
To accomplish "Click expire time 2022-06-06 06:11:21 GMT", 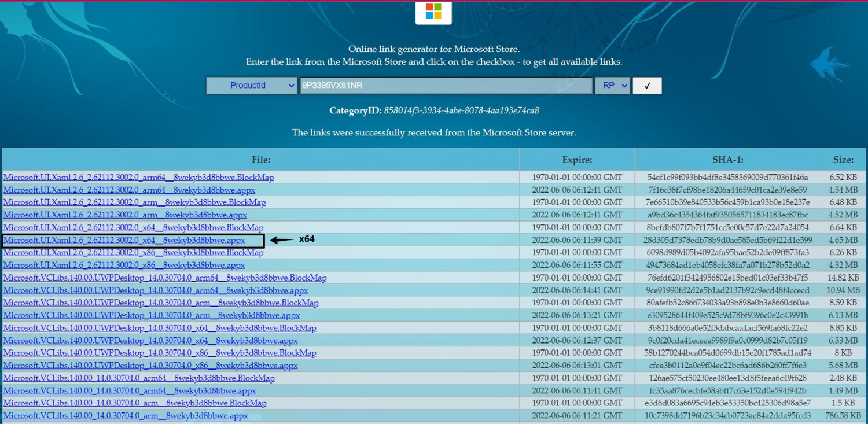I will click(577, 416).
